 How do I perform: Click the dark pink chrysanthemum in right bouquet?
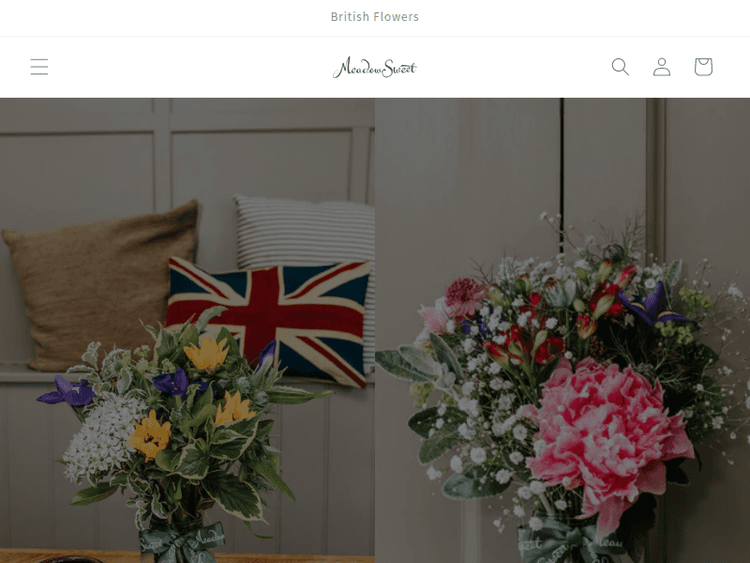click(x=463, y=296)
